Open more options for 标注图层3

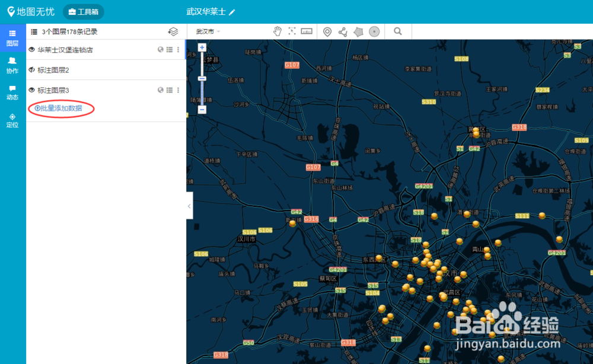[x=178, y=90]
